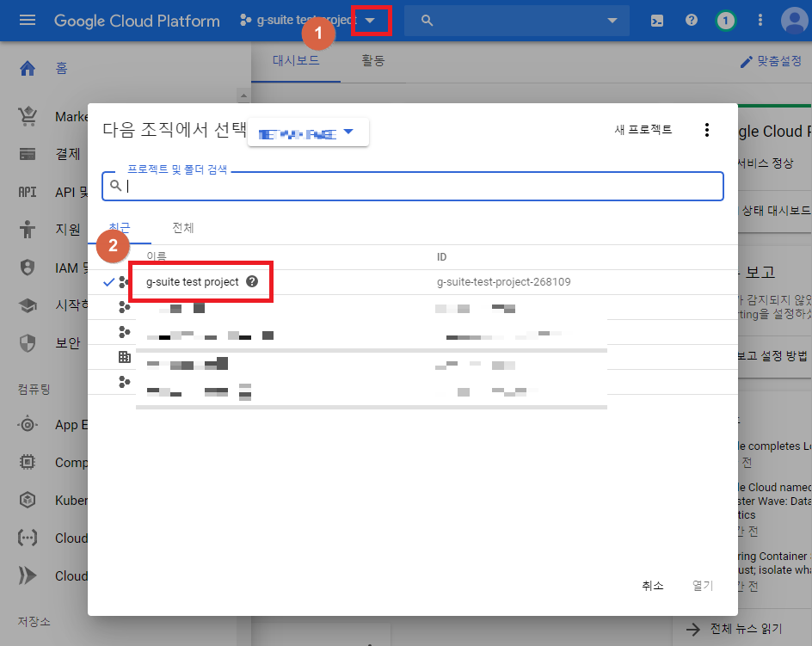Open Kubernetes Engine icon in sidebar
Viewport: 812px width, 646px height.
(28, 500)
